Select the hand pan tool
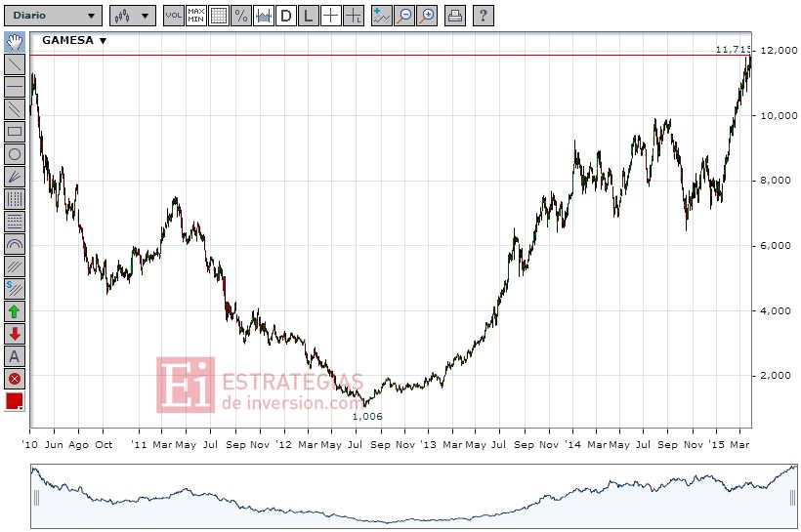 point(15,42)
